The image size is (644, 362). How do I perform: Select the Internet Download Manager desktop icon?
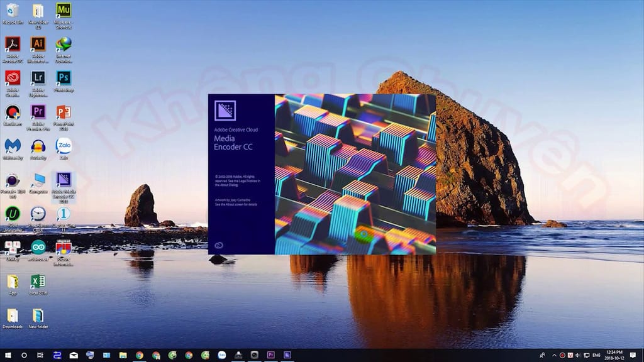[64, 50]
